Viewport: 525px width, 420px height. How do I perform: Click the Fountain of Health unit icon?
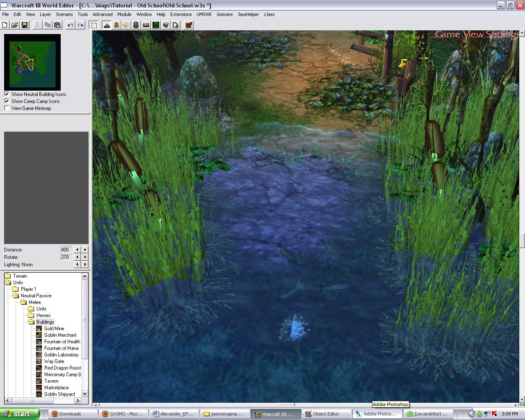point(39,342)
